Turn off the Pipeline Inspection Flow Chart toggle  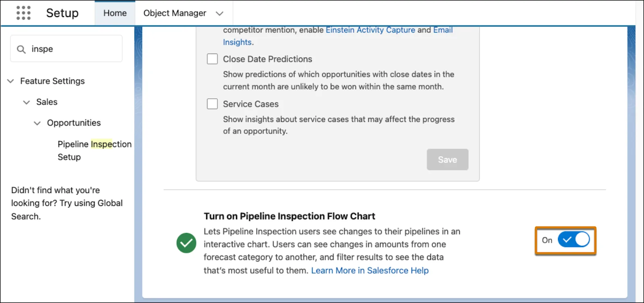pyautogui.click(x=574, y=240)
